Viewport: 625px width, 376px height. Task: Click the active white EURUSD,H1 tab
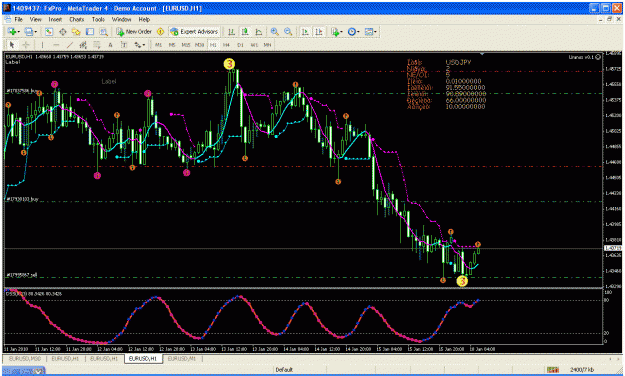pyautogui.click(x=143, y=359)
